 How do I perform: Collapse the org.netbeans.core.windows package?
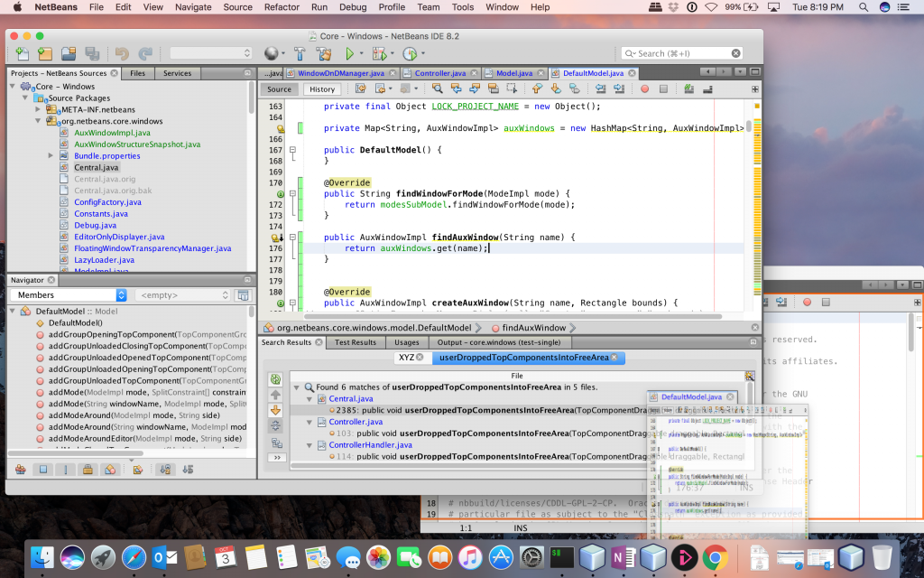pos(38,121)
